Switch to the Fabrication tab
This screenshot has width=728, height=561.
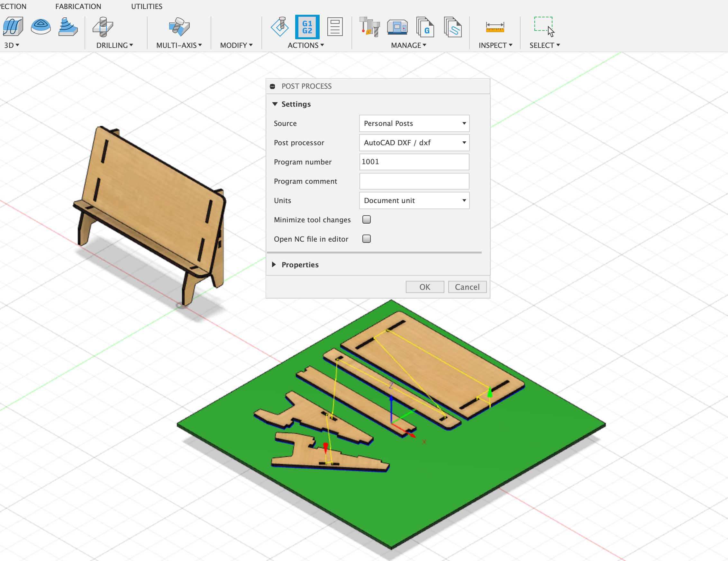pos(78,6)
